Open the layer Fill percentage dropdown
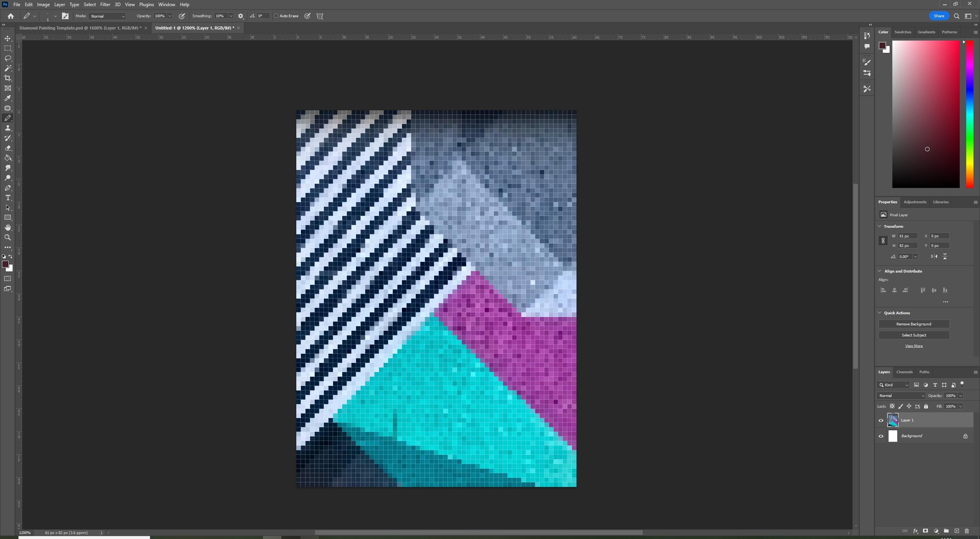 961,407
